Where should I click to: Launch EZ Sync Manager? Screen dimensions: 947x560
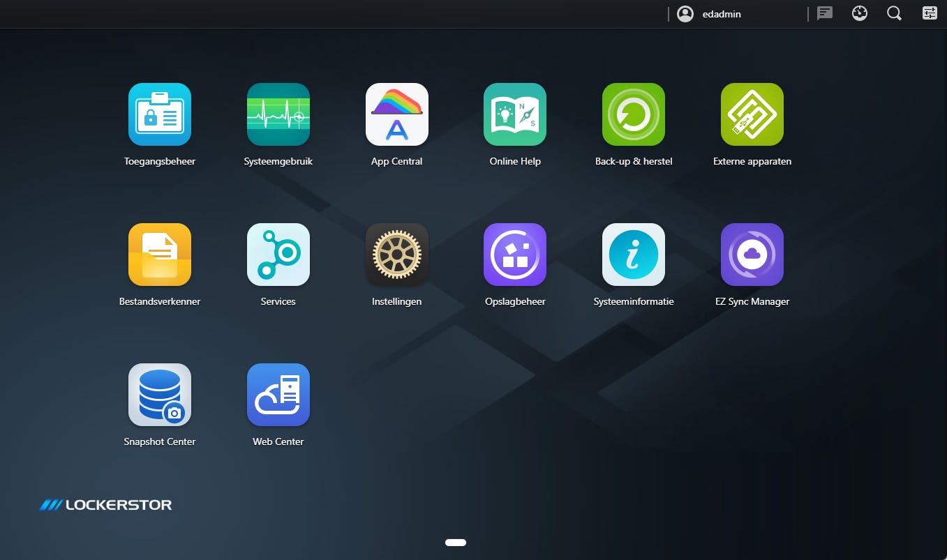(752, 255)
